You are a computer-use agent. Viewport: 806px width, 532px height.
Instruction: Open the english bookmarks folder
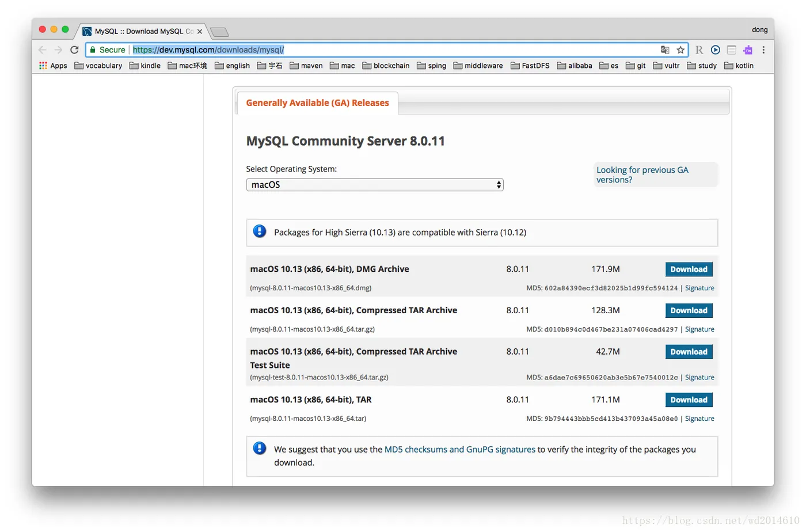tap(233, 66)
